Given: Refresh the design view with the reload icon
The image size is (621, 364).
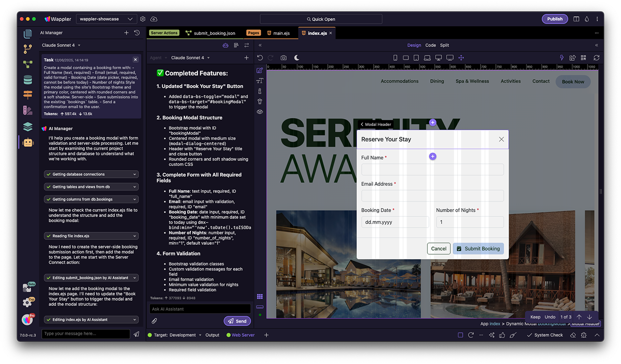Looking at the screenshot, I should (596, 57).
